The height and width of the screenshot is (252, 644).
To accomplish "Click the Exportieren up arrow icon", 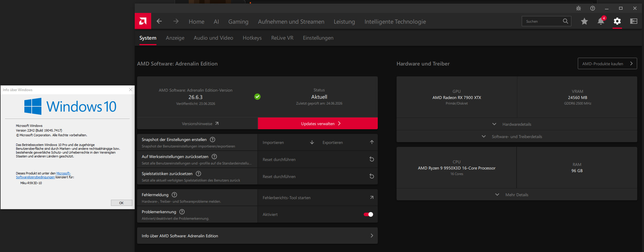I will [x=372, y=142].
